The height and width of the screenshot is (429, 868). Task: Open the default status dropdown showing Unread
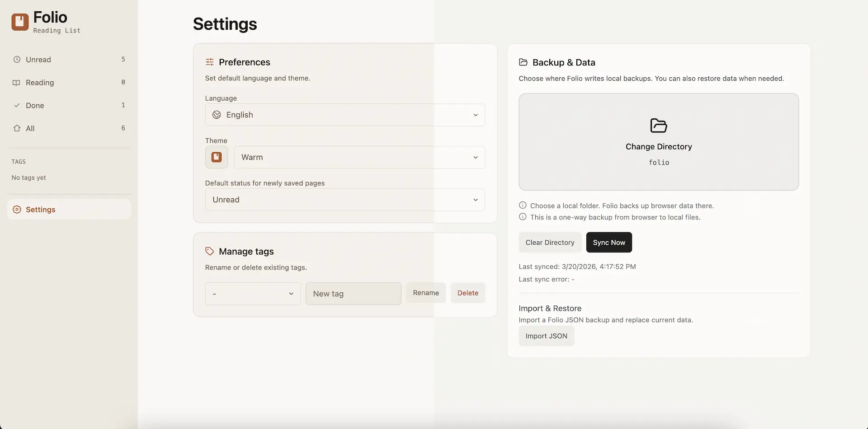tap(344, 200)
